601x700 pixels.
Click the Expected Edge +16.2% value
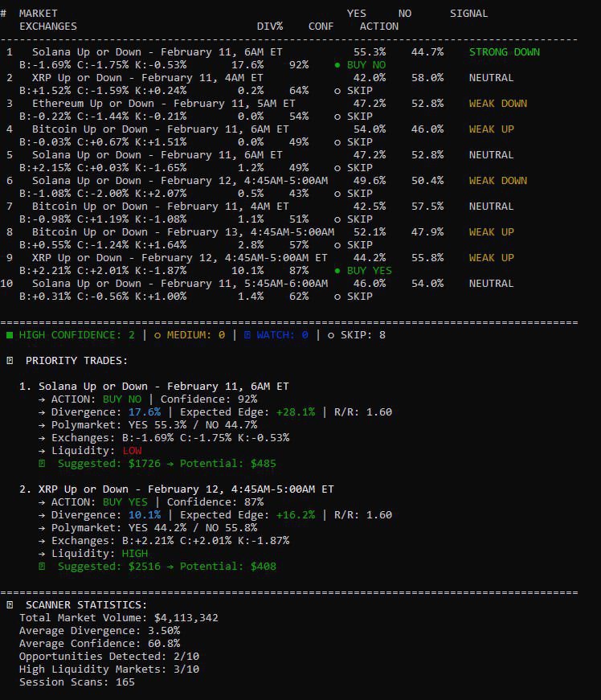click(296, 515)
